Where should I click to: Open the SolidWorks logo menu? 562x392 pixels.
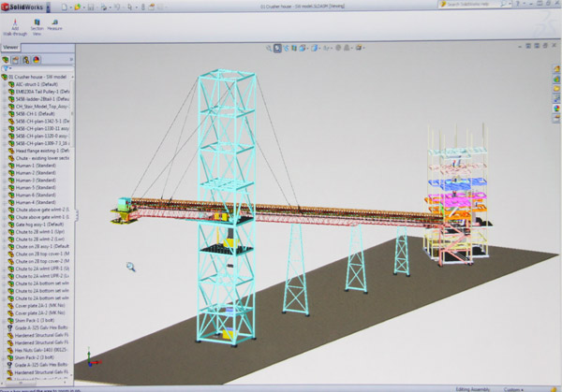24,7
